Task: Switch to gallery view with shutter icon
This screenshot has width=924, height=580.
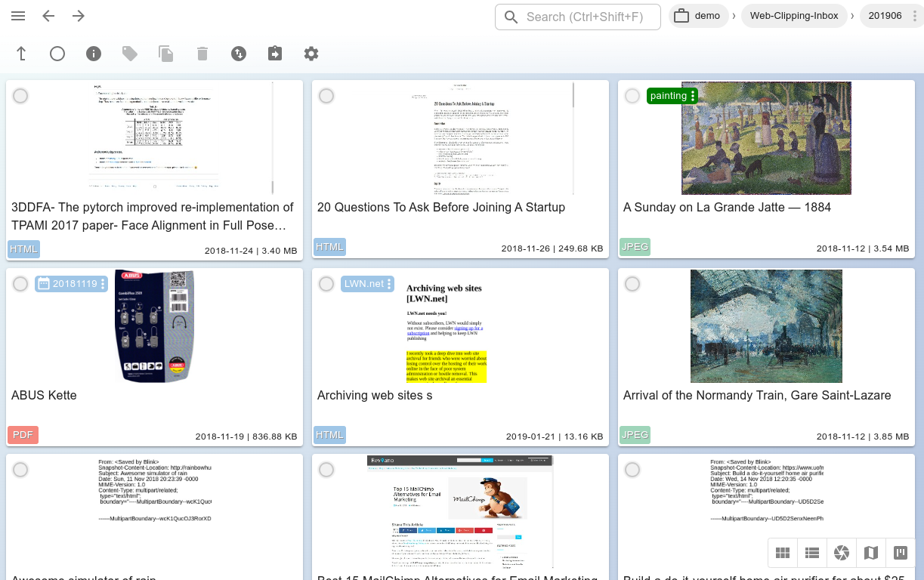Action: click(x=841, y=553)
